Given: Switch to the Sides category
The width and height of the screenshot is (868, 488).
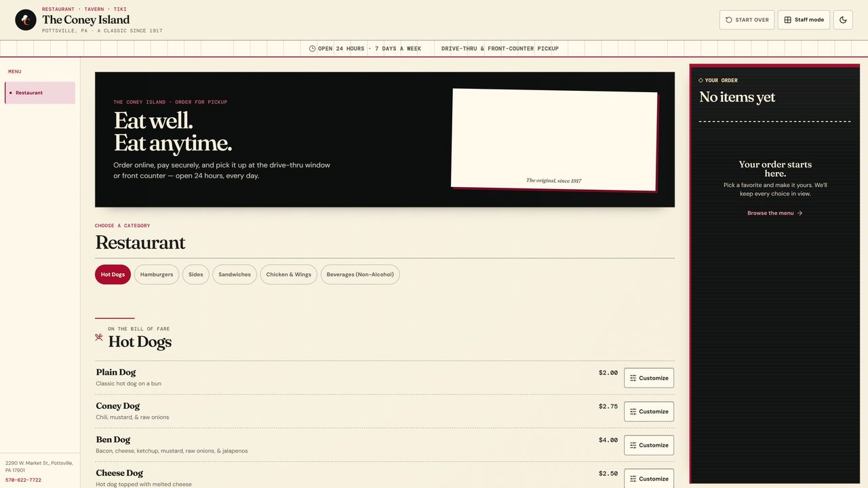Looking at the screenshot, I should 196,274.
